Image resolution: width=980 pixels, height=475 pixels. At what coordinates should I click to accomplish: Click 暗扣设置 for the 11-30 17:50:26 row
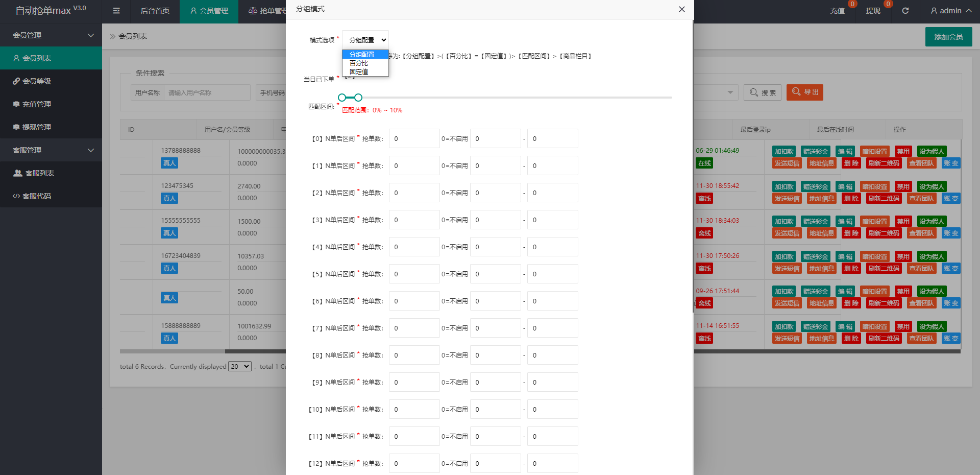tap(875, 257)
